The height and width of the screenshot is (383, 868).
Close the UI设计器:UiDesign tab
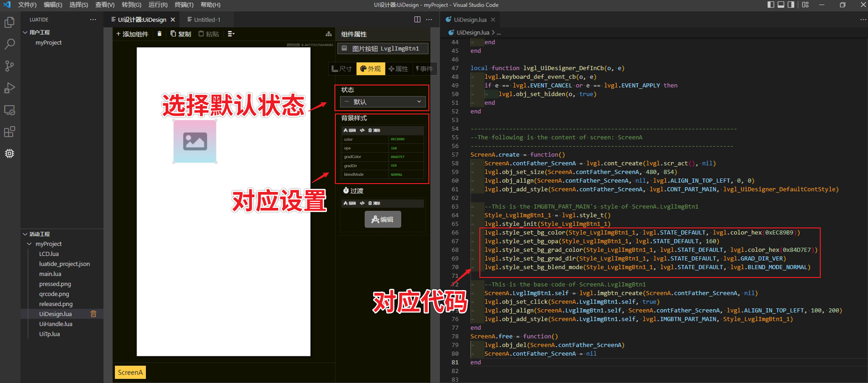tap(173, 20)
